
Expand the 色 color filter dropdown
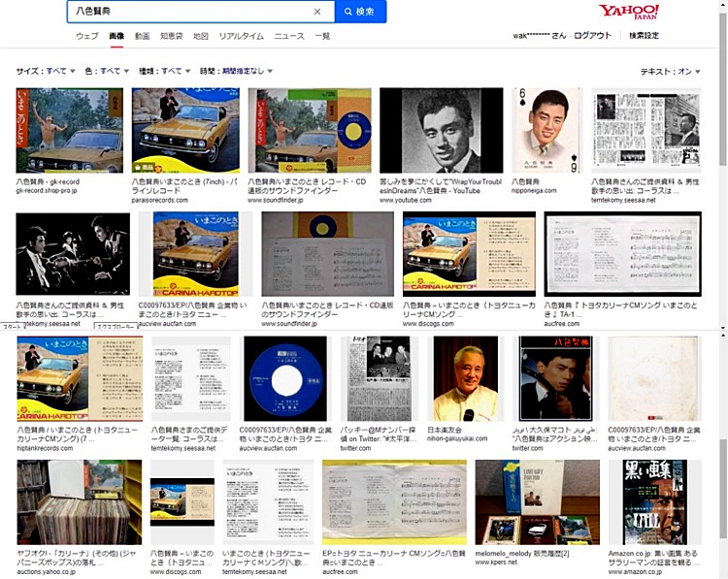tap(107, 71)
